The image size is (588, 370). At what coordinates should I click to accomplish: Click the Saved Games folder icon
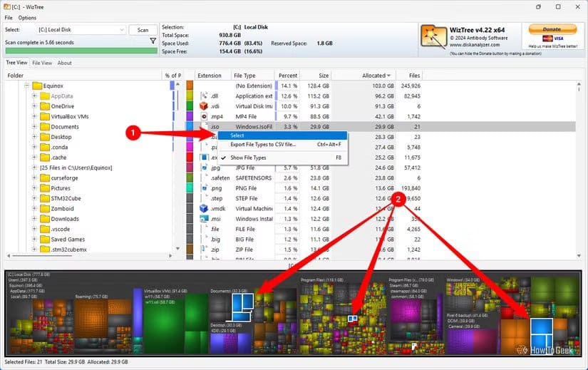pyautogui.click(x=45, y=239)
